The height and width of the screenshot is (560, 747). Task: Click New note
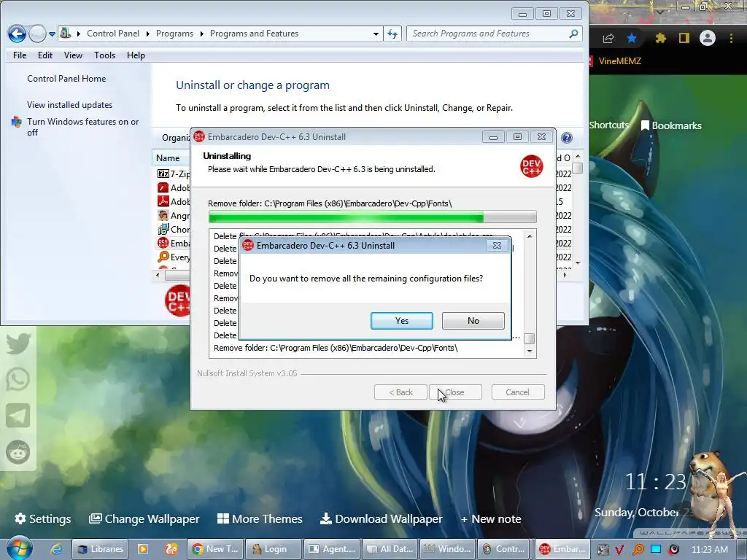coord(491,518)
